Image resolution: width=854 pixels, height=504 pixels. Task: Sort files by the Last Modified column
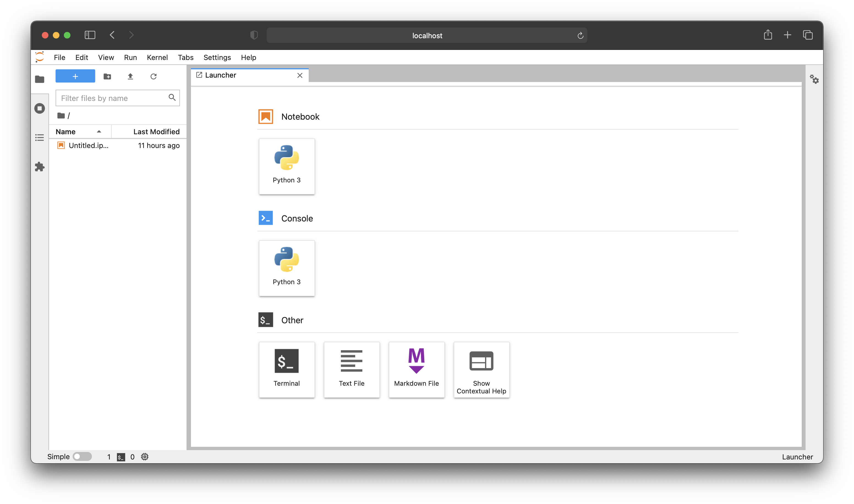click(x=156, y=132)
